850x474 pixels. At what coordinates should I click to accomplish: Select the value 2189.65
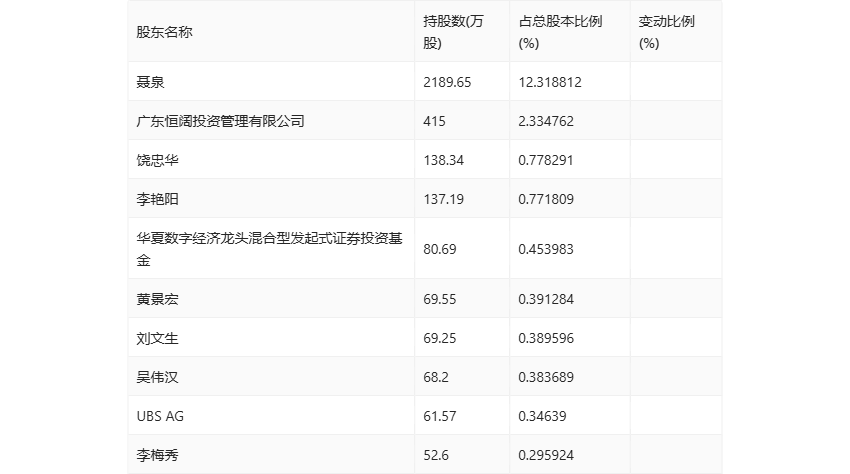[x=447, y=82]
